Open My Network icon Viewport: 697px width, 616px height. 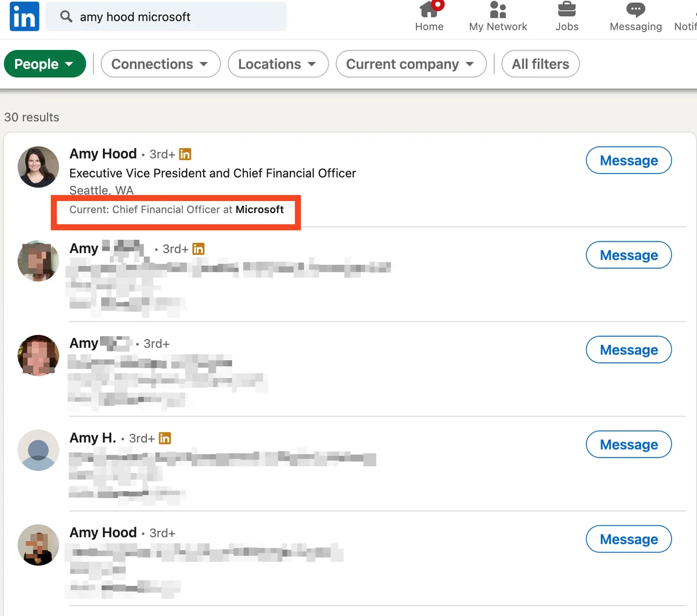498,9
